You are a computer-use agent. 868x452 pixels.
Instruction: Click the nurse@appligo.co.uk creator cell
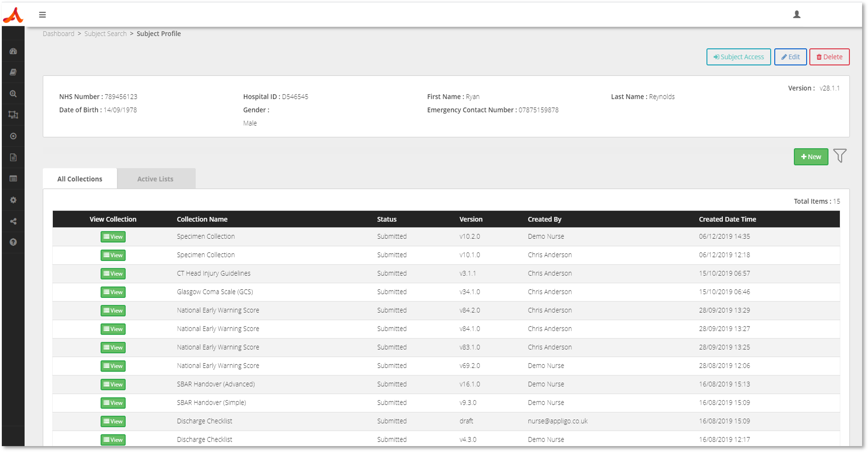tap(558, 421)
